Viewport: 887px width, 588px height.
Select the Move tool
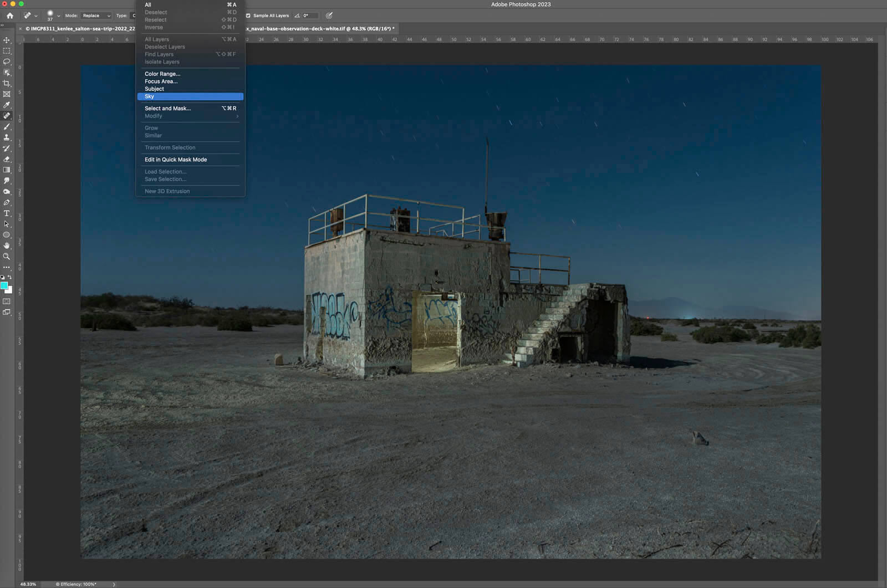(x=7, y=40)
